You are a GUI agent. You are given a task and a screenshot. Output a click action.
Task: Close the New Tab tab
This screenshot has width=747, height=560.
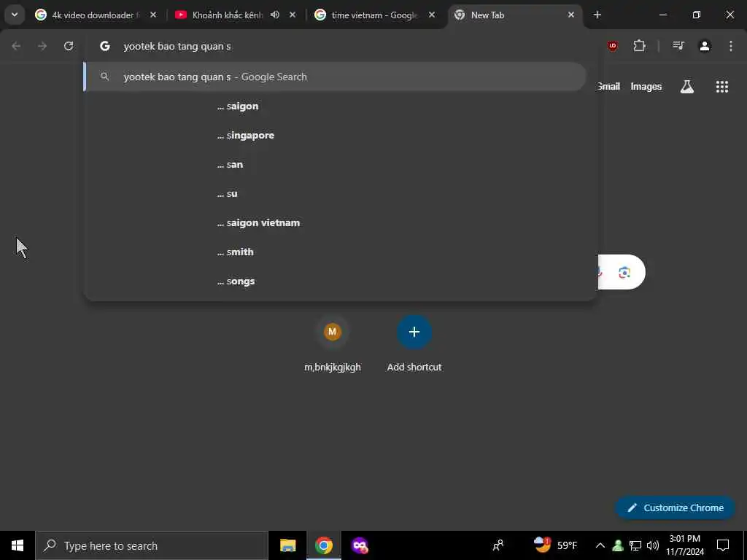tap(571, 15)
